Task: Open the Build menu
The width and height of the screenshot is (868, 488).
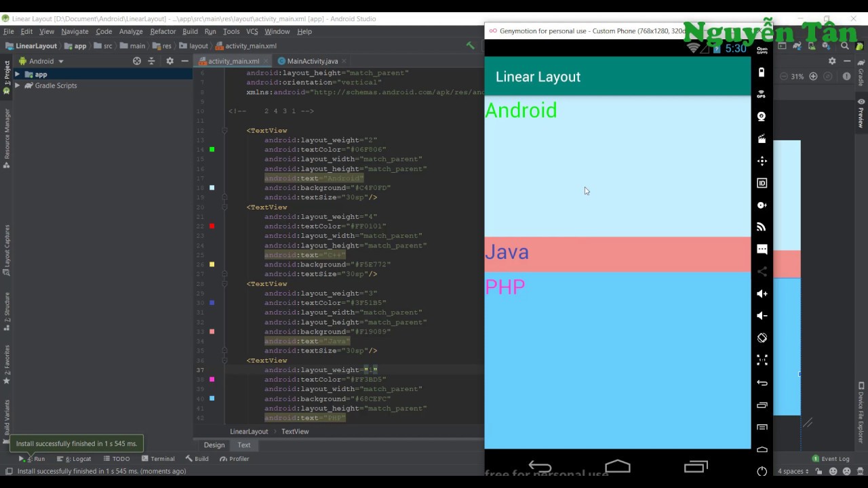Action: click(x=190, y=31)
